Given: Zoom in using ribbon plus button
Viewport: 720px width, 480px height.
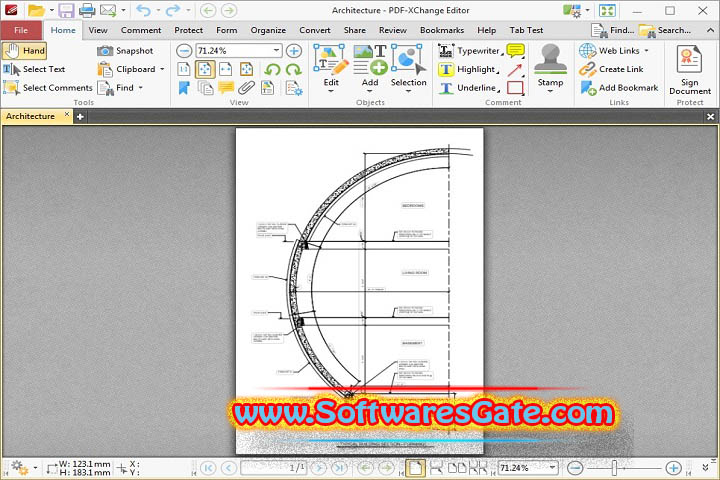Looking at the screenshot, I should (294, 51).
